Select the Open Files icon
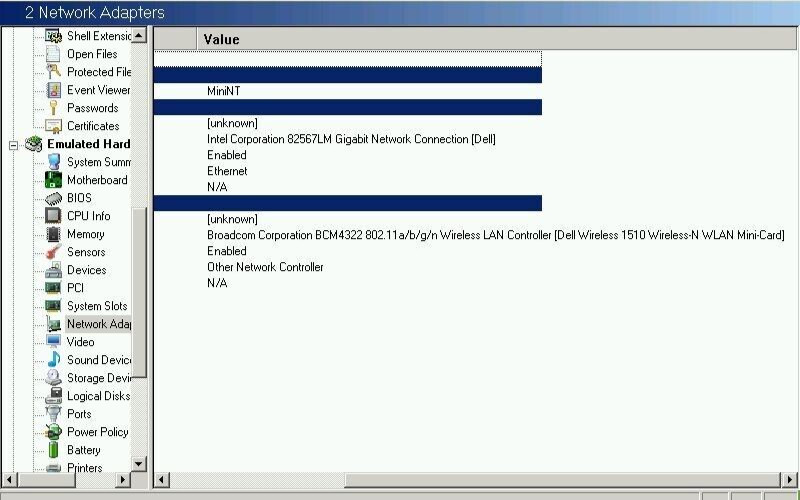800x500 pixels. click(53, 54)
